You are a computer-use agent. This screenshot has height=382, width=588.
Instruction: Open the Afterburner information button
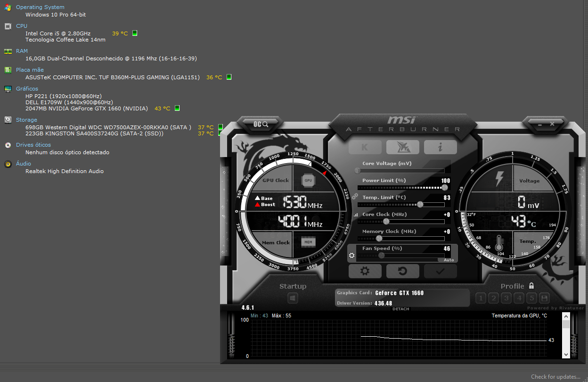pos(441,147)
